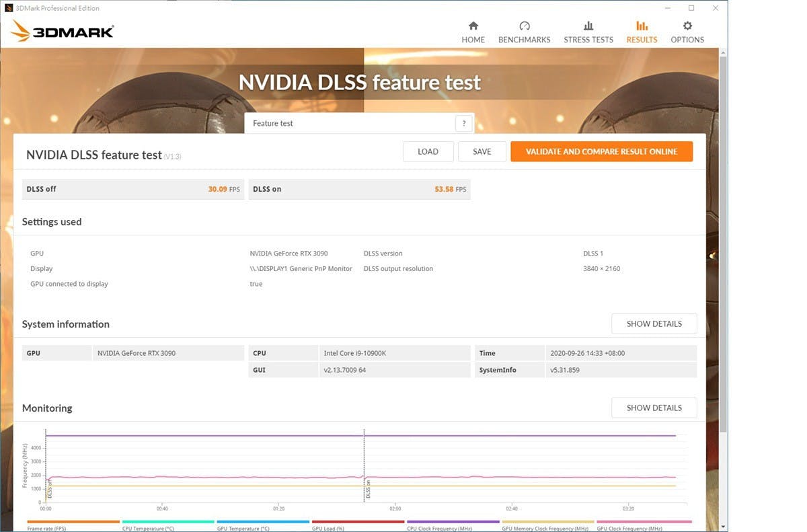The height and width of the screenshot is (532, 807).
Task: Click the vertical scrollbar thumb
Action: point(723,243)
